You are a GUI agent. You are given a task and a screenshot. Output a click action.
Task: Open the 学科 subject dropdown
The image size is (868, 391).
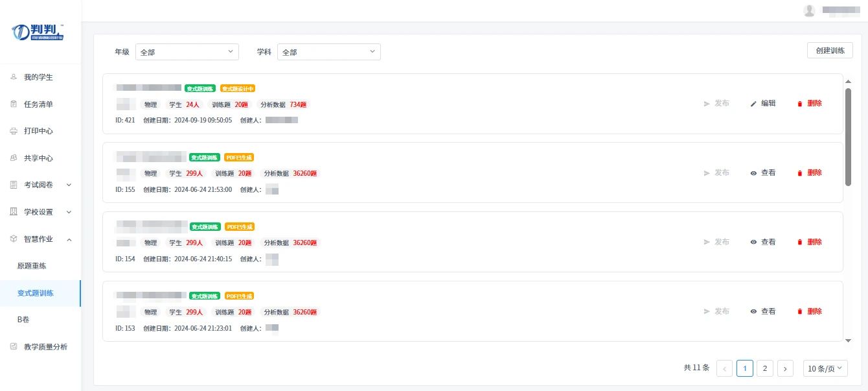coord(328,52)
